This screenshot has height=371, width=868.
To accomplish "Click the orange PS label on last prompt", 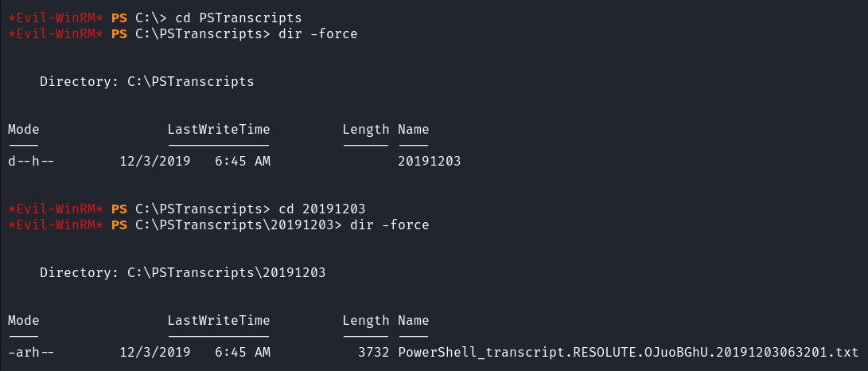I will pos(119,225).
